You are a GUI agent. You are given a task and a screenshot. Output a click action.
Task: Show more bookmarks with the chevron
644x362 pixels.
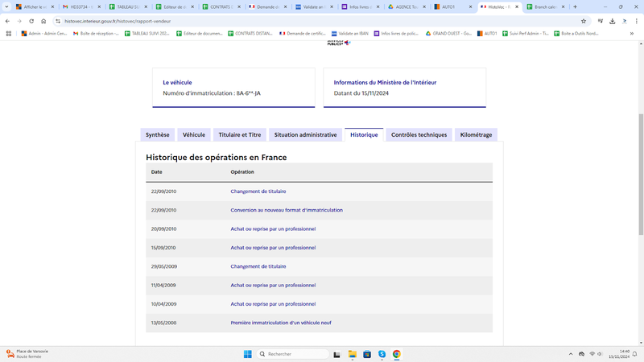(x=632, y=34)
